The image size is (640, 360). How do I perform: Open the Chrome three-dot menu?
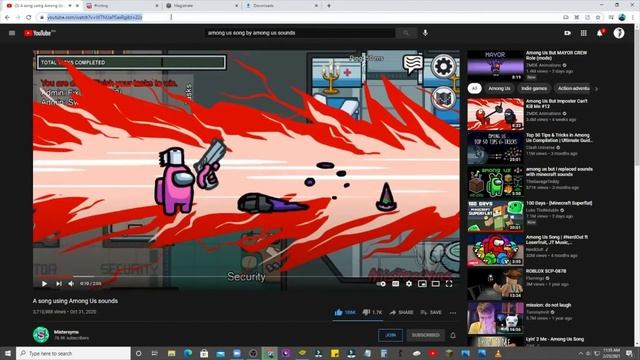[x=633, y=17]
